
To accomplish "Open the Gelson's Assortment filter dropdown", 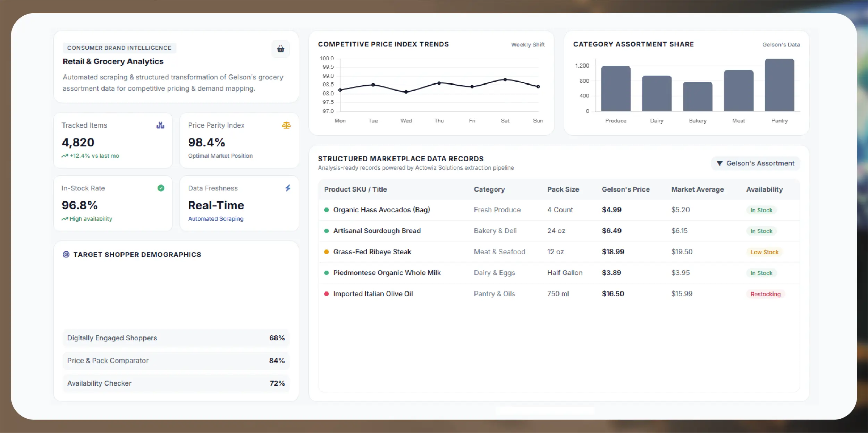I will [756, 163].
